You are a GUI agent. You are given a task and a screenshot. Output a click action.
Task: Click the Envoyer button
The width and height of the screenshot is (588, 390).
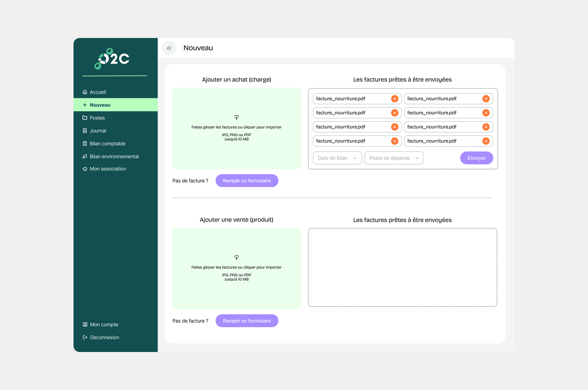(476, 158)
